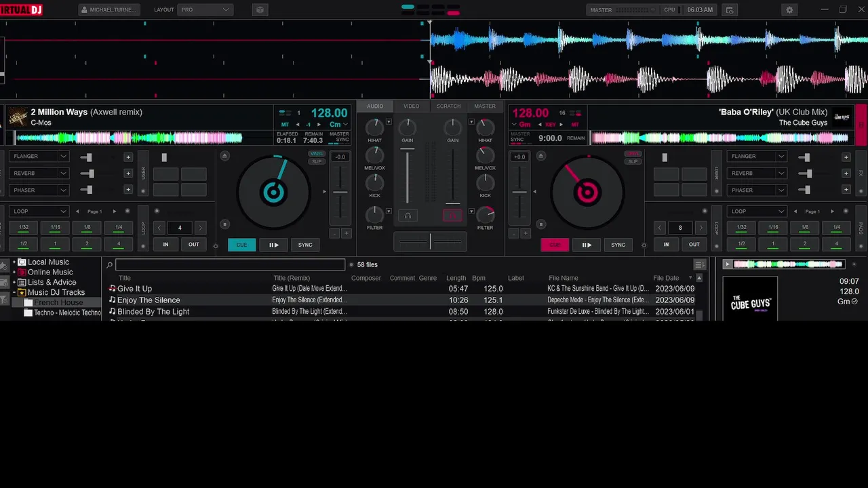The image size is (868, 488).
Task: Click the plus button next to REVERB on the left deck
Action: (x=128, y=174)
